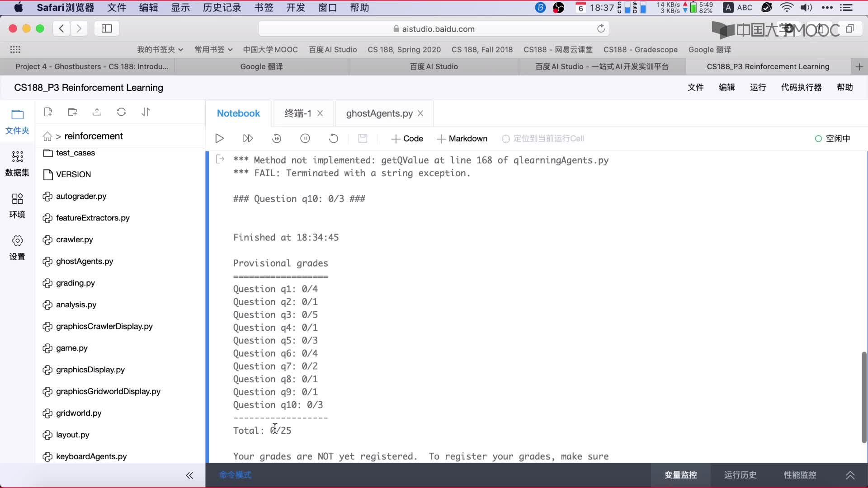Switch to the ghostAgents.py tab

[379, 113]
